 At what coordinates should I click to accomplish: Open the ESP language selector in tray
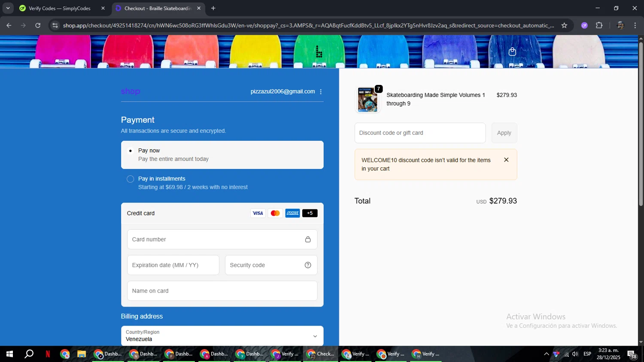click(x=587, y=354)
